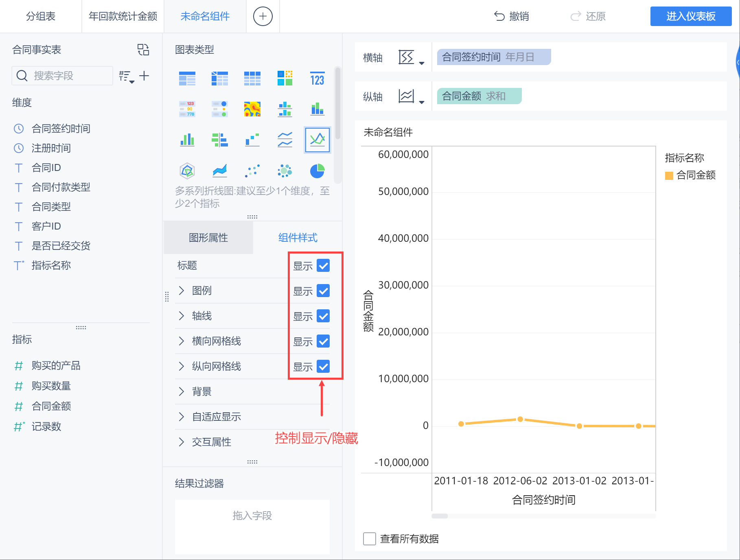Choose the heat map chart type
The width and height of the screenshot is (740, 560).
coord(252,109)
